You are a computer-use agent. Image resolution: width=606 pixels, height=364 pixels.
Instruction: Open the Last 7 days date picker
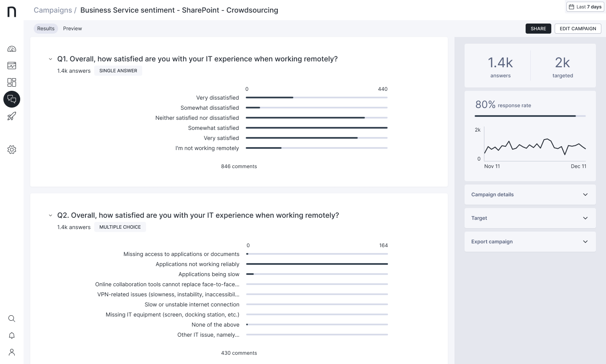coord(585,7)
